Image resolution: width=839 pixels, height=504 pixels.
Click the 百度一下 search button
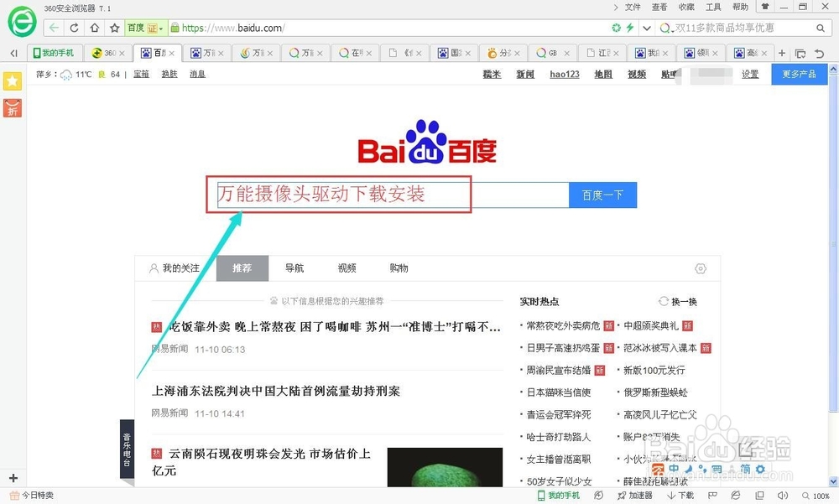coord(602,195)
